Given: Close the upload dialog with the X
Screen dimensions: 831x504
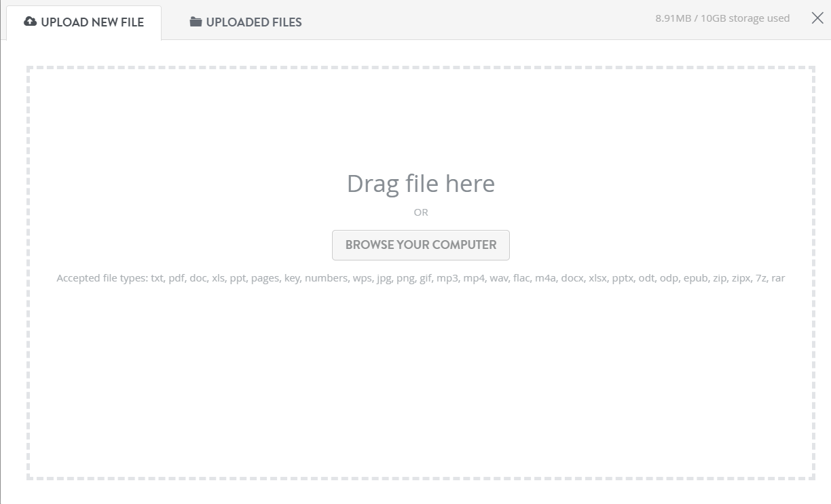Looking at the screenshot, I should pos(817,18).
